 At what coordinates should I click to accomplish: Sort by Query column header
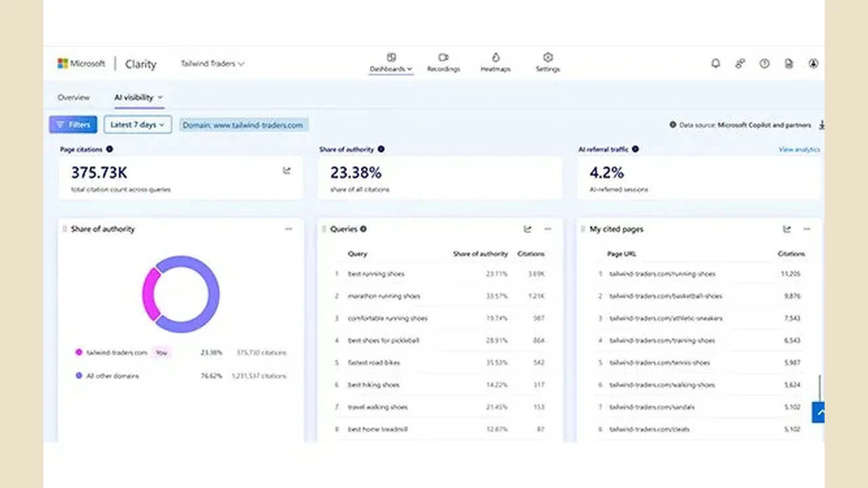coord(357,253)
